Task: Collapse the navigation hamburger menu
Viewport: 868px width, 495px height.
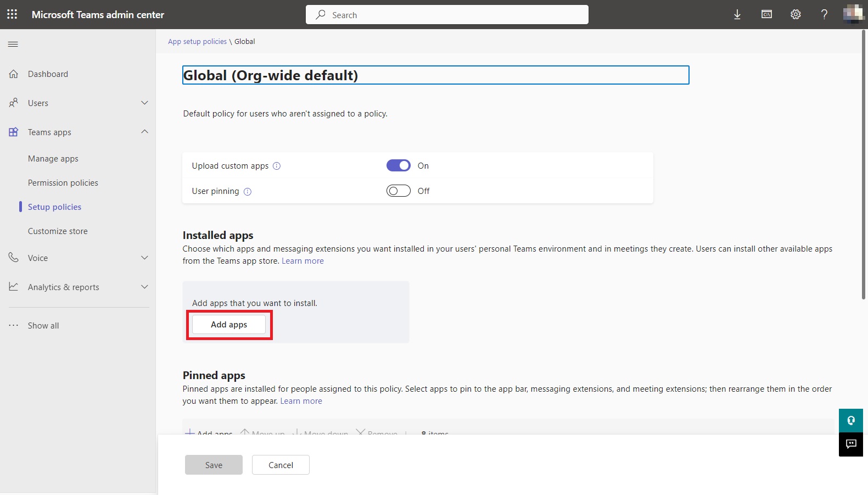Action: pyautogui.click(x=13, y=44)
